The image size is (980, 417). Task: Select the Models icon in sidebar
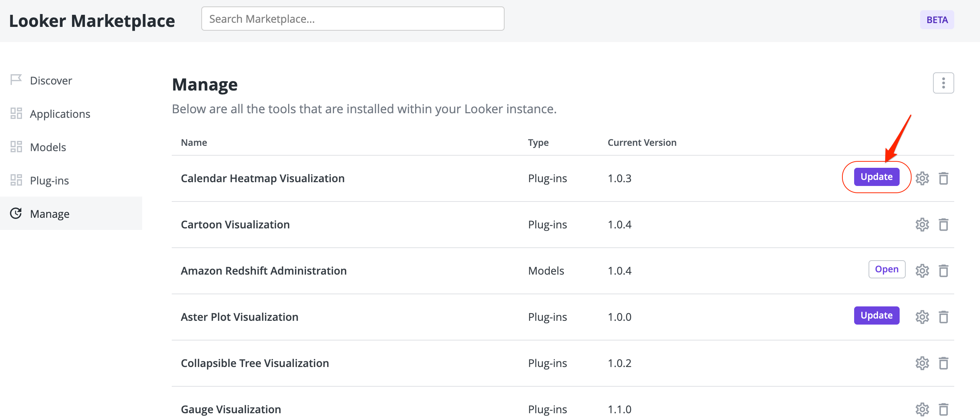pos(16,146)
